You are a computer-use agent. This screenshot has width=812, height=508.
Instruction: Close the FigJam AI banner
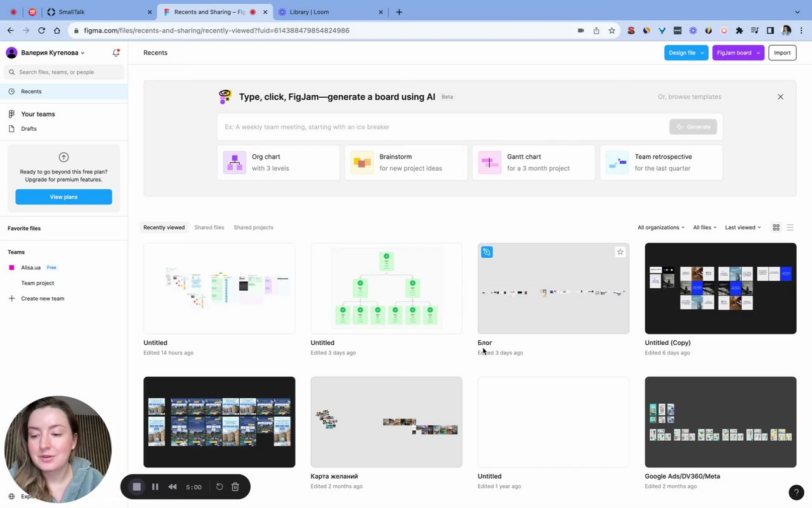pyautogui.click(x=780, y=97)
